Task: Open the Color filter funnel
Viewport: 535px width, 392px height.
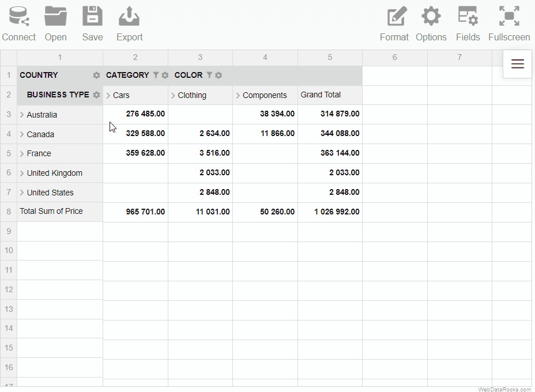Action: 209,75
